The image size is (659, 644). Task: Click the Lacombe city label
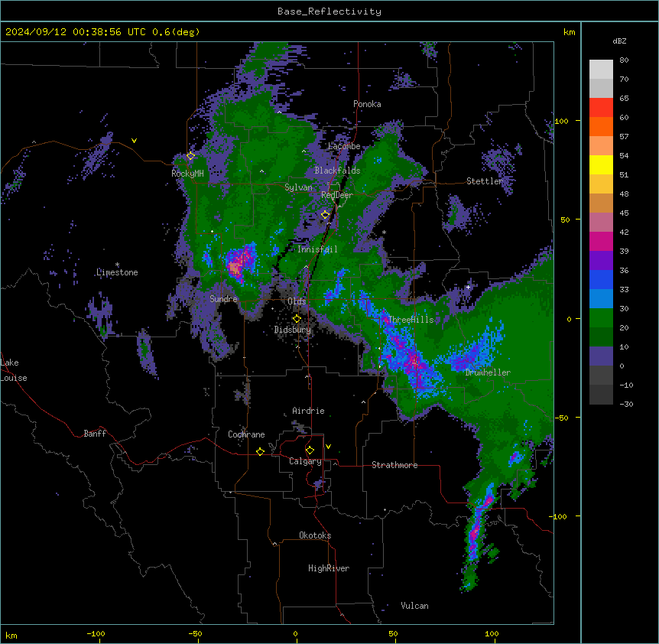(344, 146)
